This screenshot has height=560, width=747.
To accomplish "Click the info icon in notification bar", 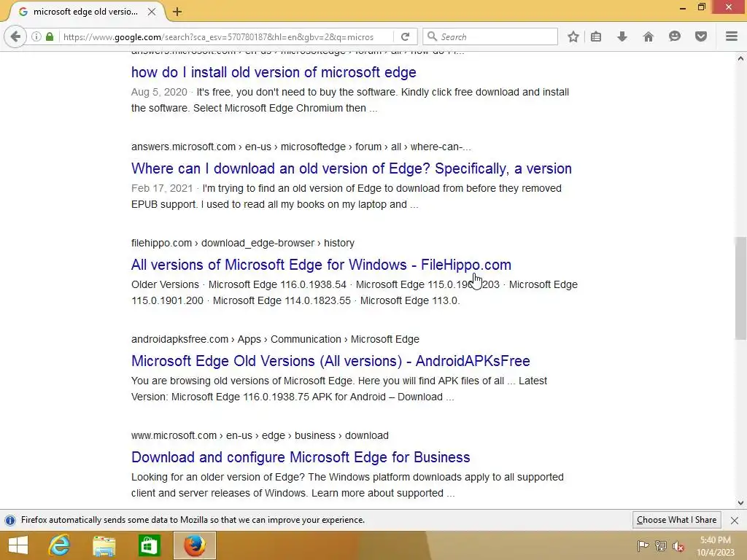I will click(x=10, y=520).
